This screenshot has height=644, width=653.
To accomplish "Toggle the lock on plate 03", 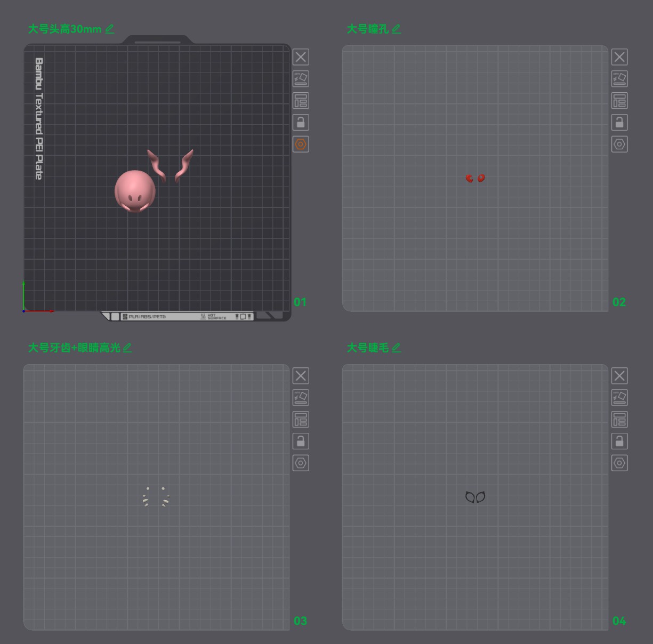I will [x=301, y=441].
